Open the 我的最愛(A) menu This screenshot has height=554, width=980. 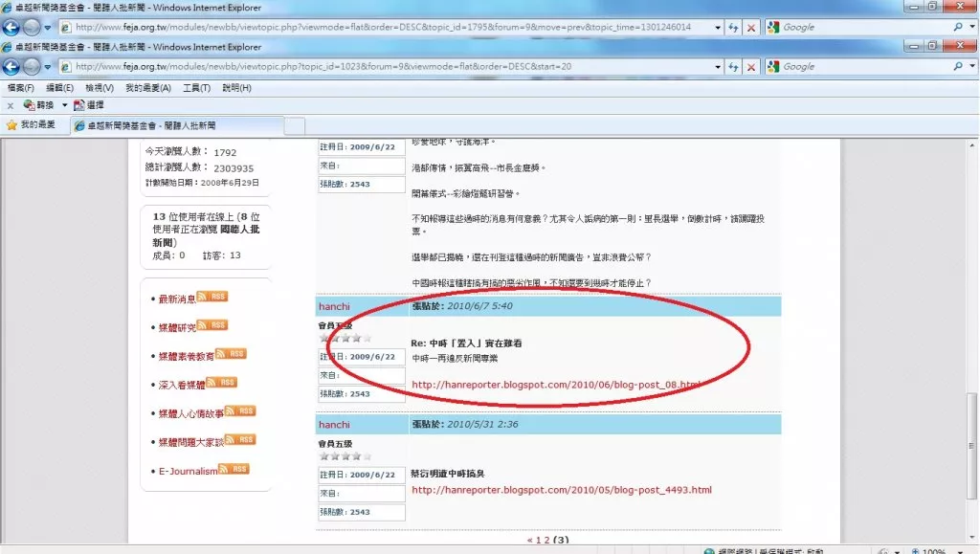click(x=148, y=88)
